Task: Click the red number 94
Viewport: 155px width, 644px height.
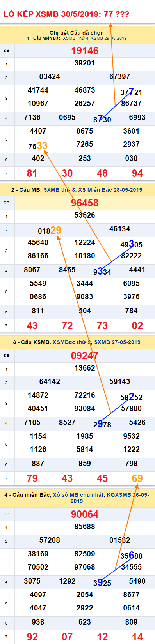Action: [137, 173]
